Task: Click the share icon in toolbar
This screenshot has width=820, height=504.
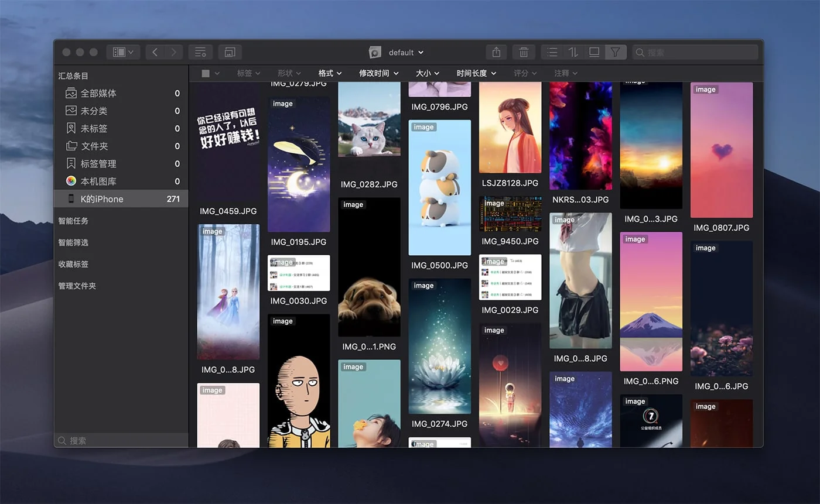Action: [x=496, y=52]
